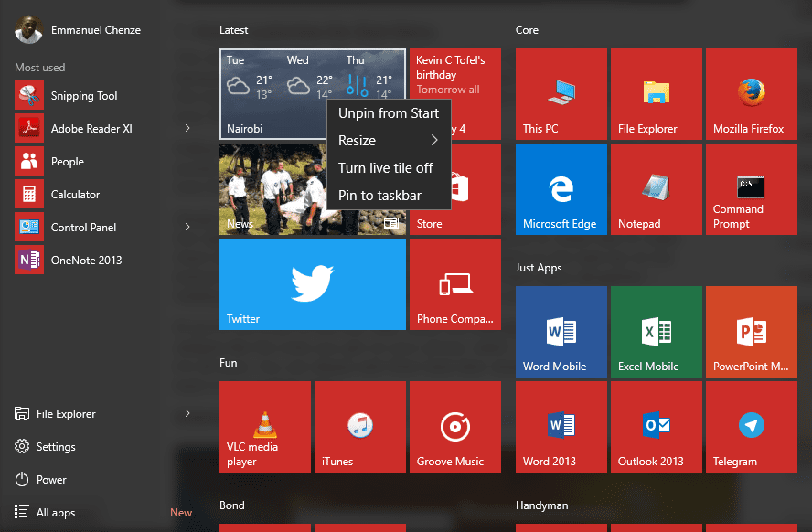Open the File Explorer tile in Core

(657, 94)
